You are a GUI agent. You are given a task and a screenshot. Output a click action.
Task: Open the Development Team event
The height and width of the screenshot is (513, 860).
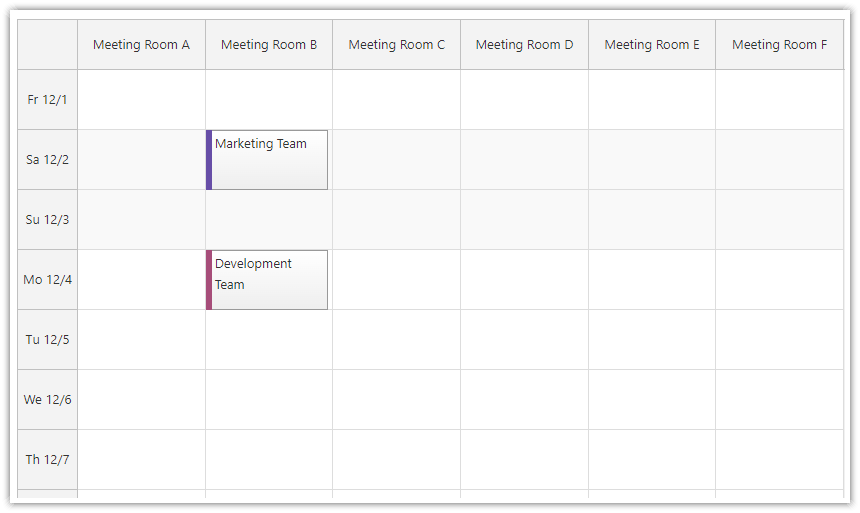pyautogui.click(x=267, y=280)
